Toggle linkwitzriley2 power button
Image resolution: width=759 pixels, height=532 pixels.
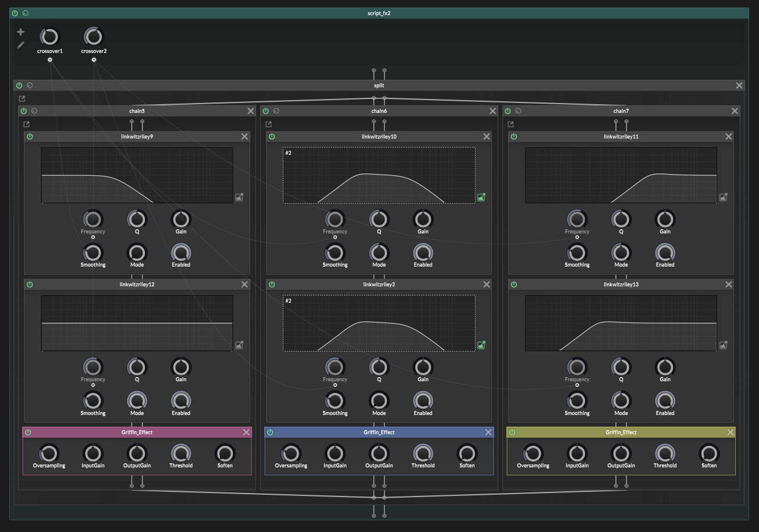[x=272, y=284]
